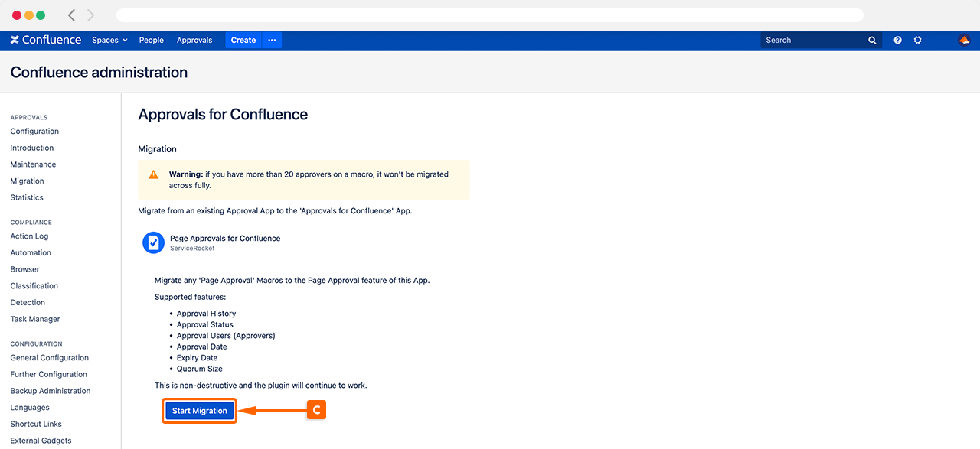This screenshot has height=449, width=980.
Task: Select Action Log under Compliance
Action: [x=29, y=236]
